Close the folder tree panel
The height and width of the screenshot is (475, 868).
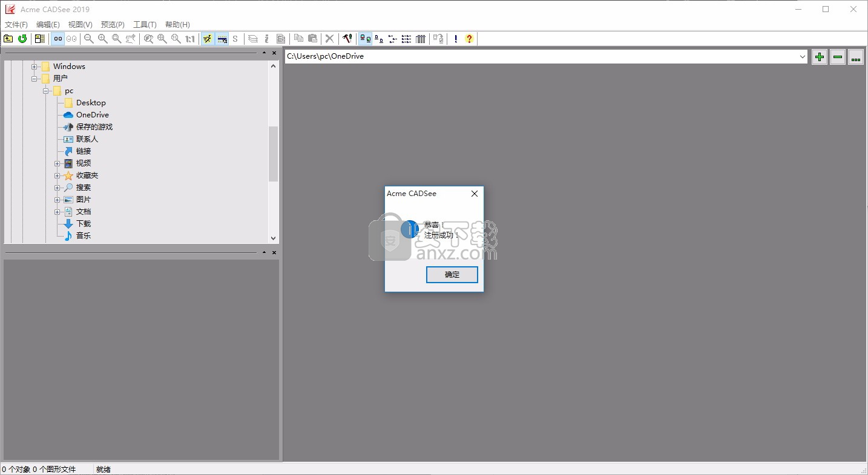coord(274,53)
